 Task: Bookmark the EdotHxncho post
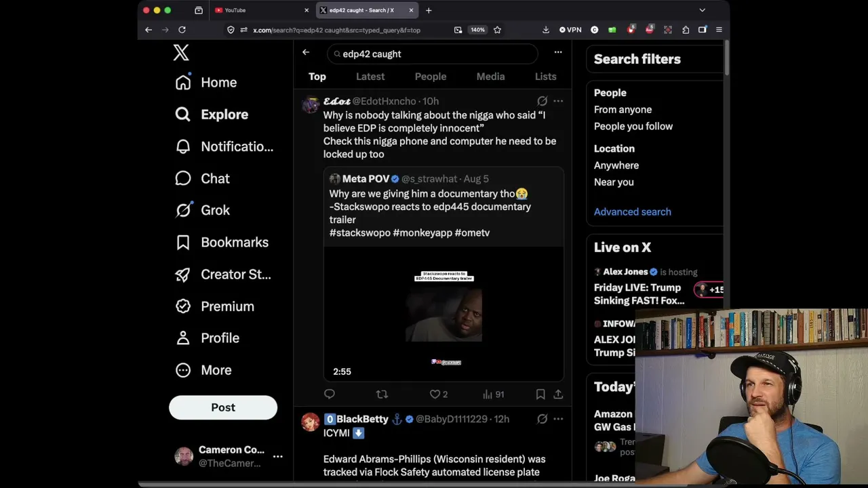pyautogui.click(x=540, y=394)
